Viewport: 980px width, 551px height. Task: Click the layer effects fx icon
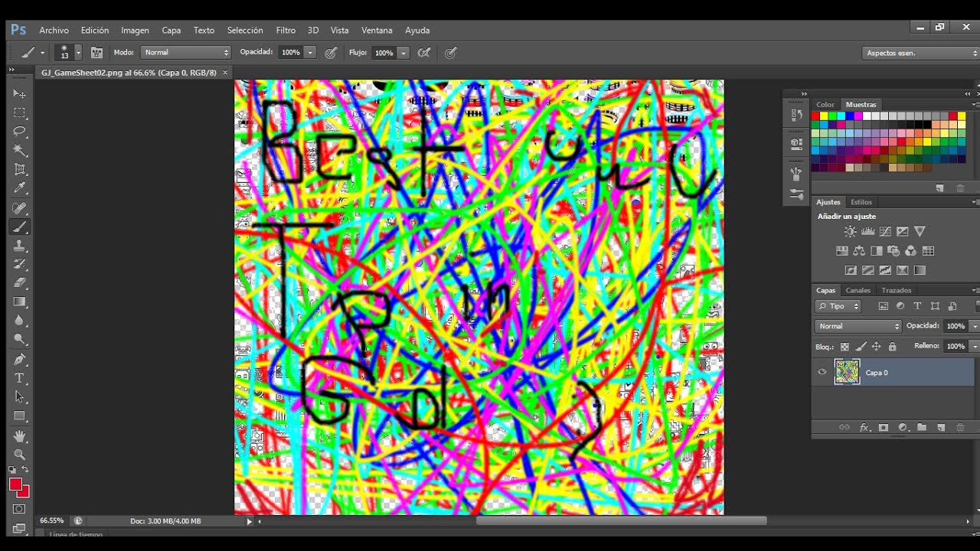[864, 428]
